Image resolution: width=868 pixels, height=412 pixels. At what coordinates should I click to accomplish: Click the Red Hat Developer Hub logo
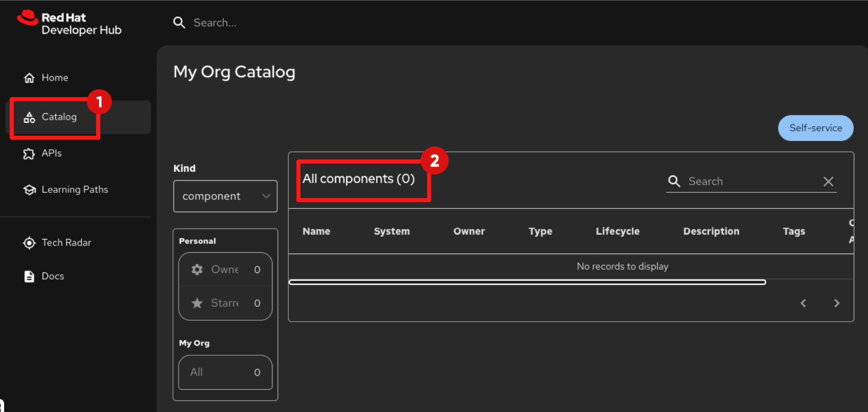coord(69,23)
